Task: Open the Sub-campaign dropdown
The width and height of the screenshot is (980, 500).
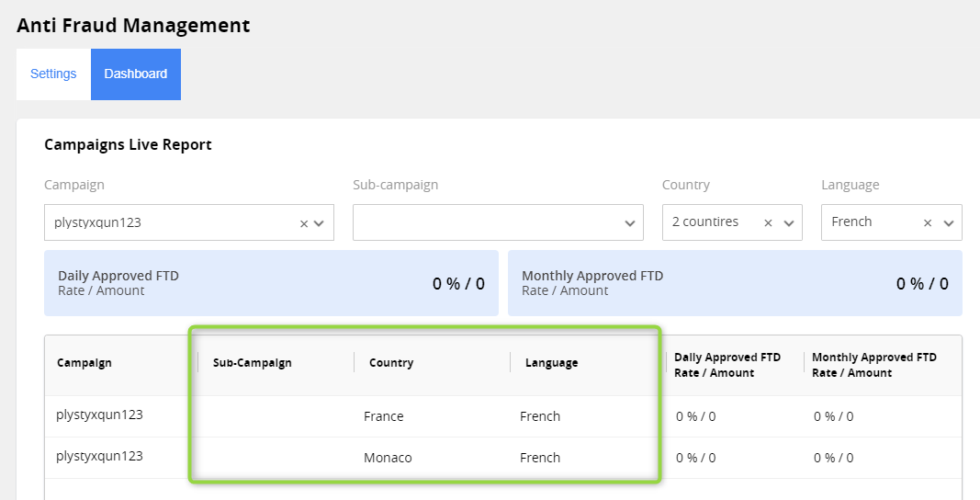Action: pyautogui.click(x=498, y=222)
